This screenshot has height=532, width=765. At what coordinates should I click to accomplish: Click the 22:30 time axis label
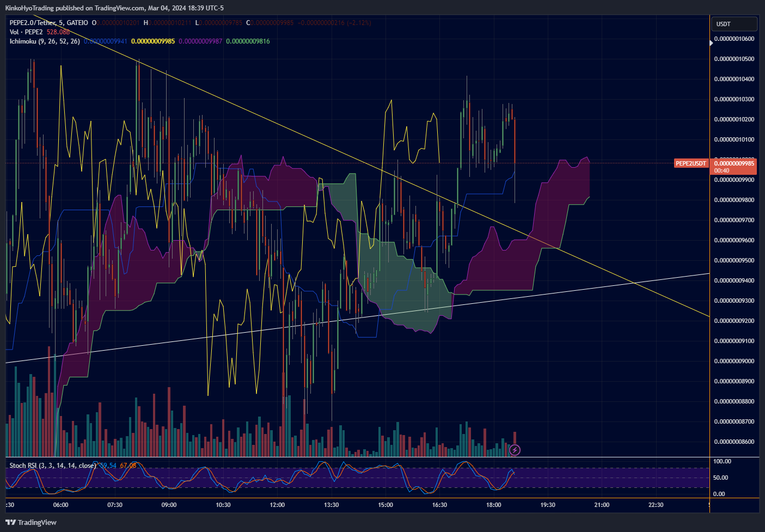[x=656, y=505]
